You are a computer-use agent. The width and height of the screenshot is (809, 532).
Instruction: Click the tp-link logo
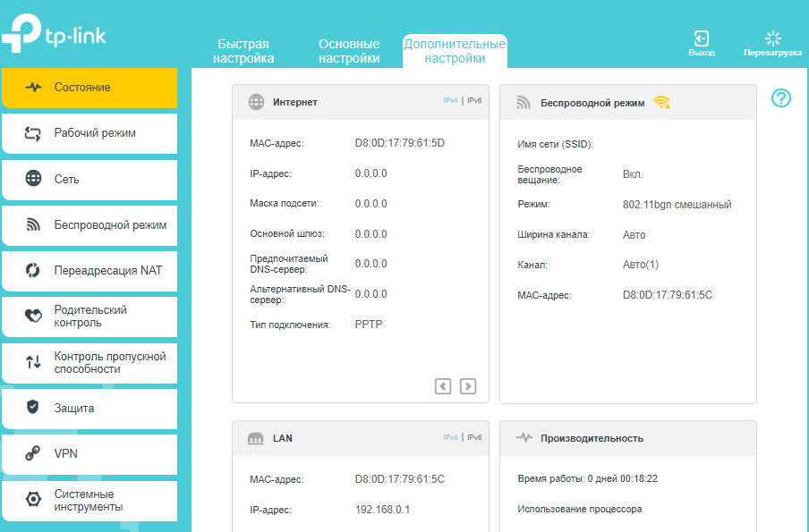55,36
